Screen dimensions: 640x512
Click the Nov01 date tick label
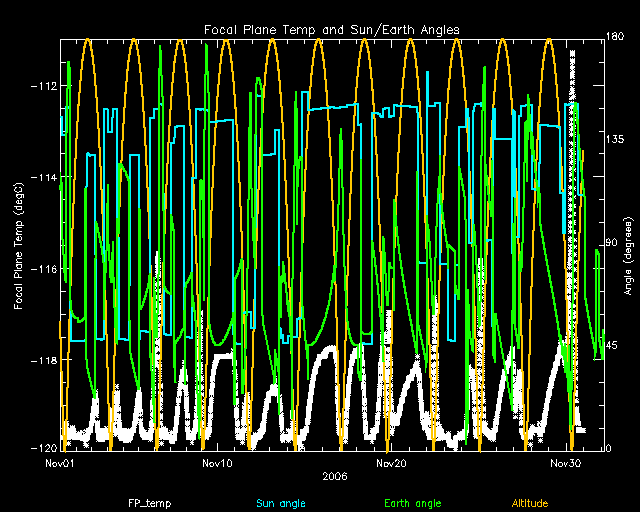[61, 464]
